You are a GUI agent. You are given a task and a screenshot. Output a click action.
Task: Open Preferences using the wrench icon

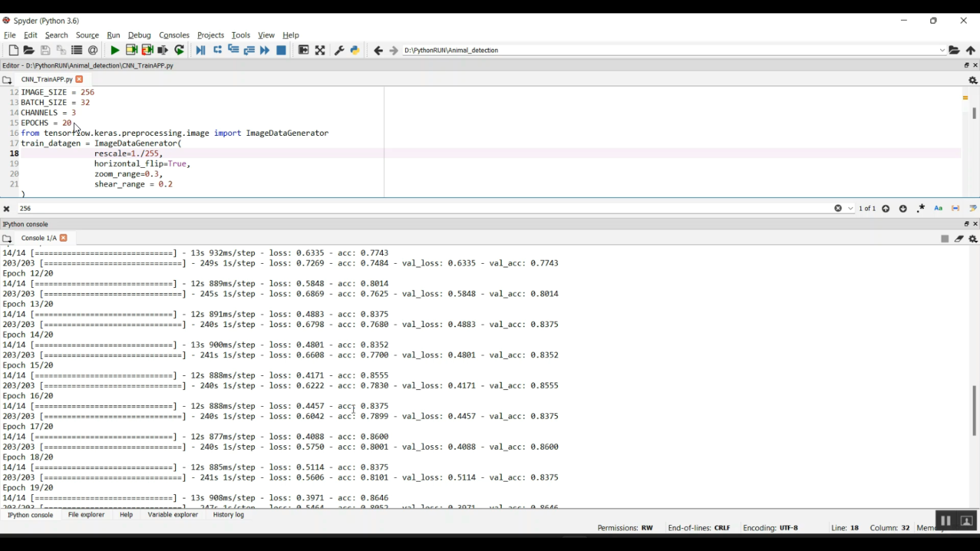tap(339, 50)
